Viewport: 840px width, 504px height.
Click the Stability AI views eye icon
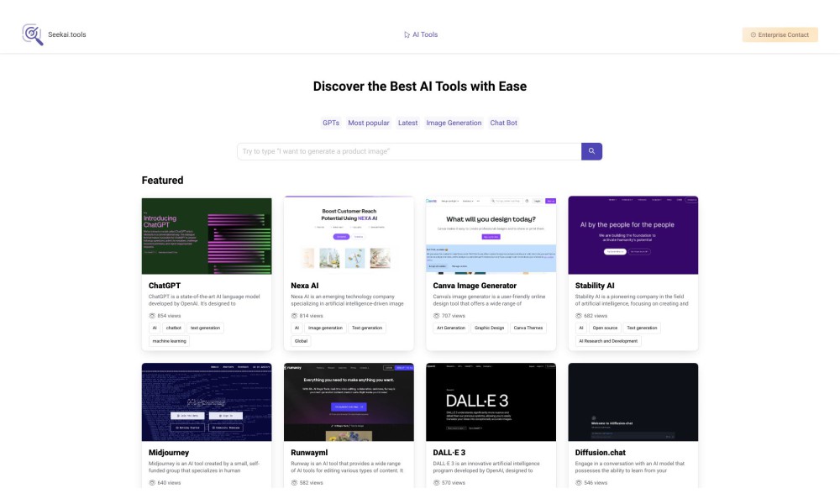(x=579, y=316)
